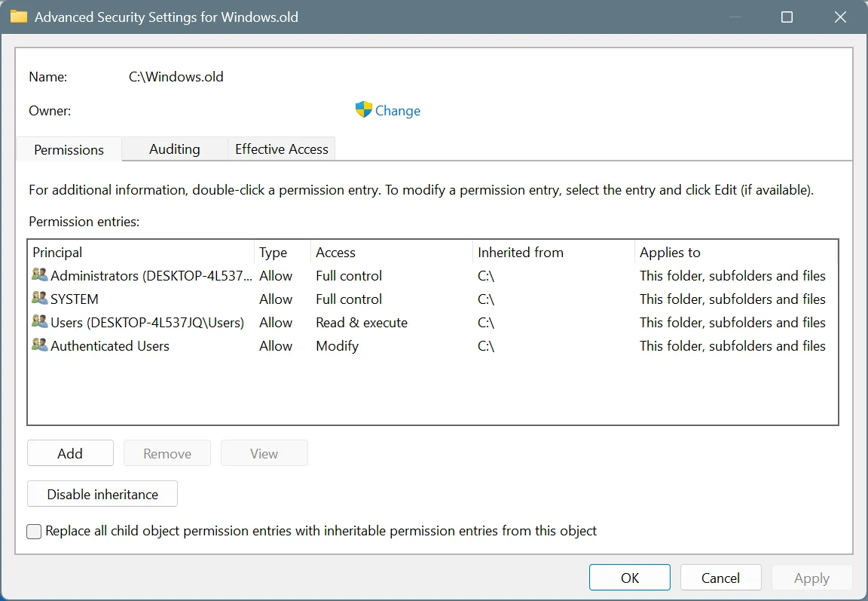The height and width of the screenshot is (601, 868).
Task: Click Full control in the Administrators row
Action: coord(349,276)
